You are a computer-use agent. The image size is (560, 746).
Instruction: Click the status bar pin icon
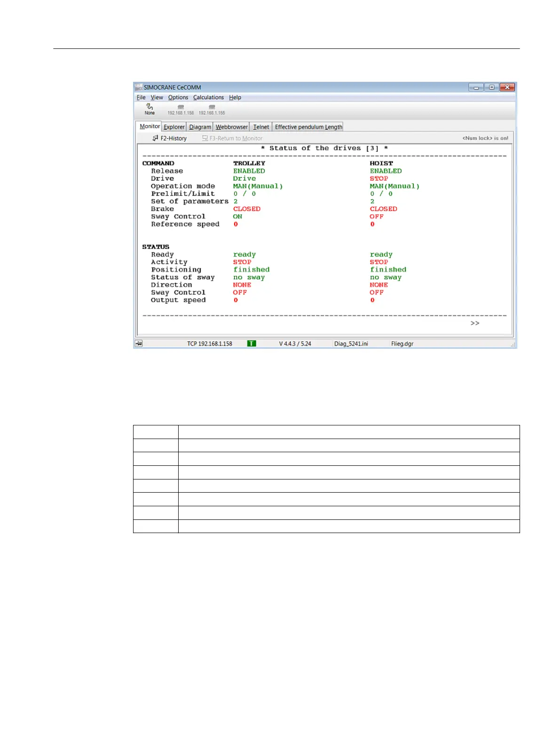[x=139, y=344]
